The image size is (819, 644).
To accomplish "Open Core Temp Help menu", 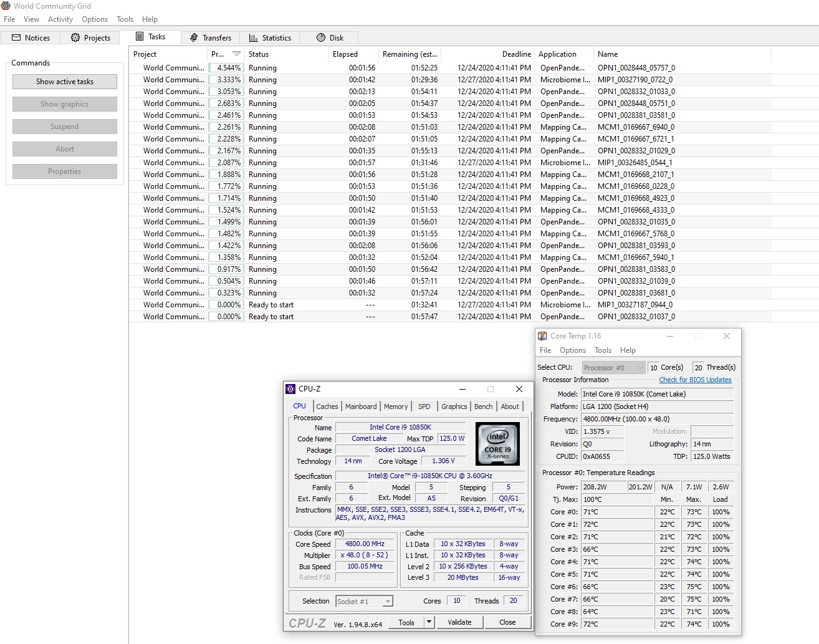I will click(628, 350).
